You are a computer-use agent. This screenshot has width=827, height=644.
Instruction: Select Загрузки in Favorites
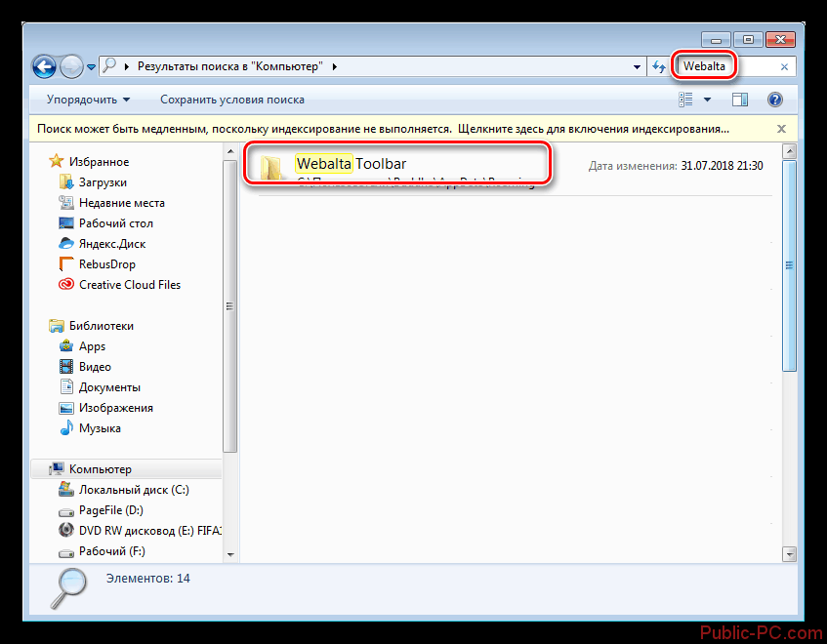(103, 182)
